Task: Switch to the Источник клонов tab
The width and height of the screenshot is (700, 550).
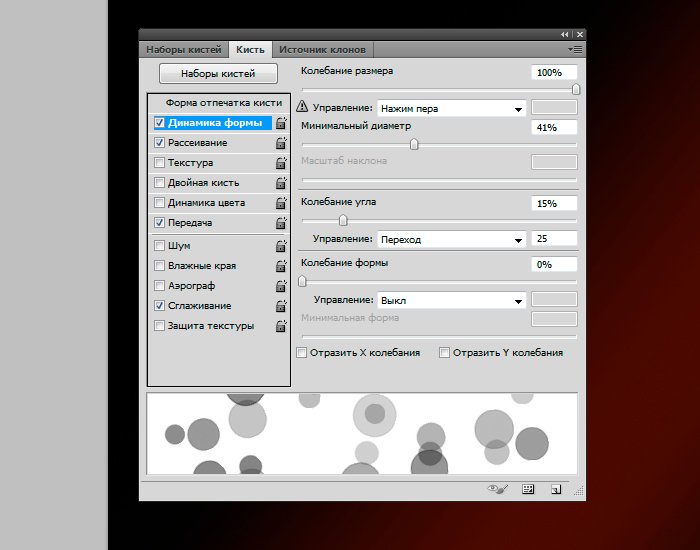Action: tap(322, 49)
